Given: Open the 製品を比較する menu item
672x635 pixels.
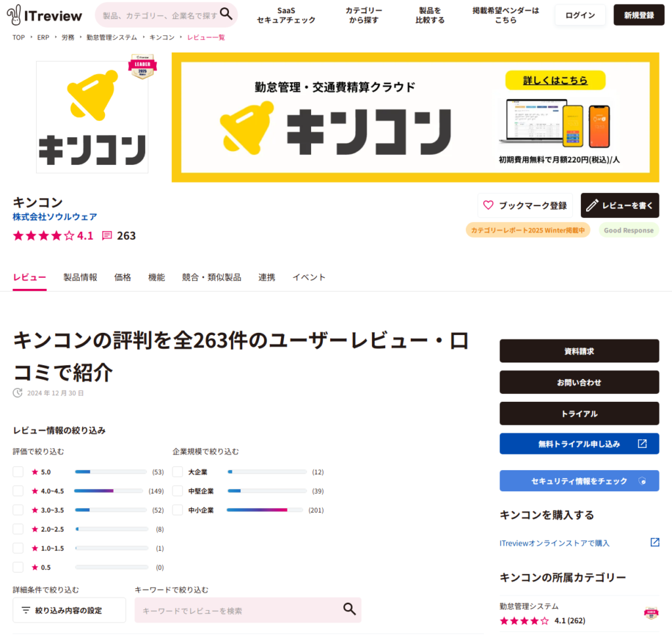Looking at the screenshot, I should click(430, 15).
